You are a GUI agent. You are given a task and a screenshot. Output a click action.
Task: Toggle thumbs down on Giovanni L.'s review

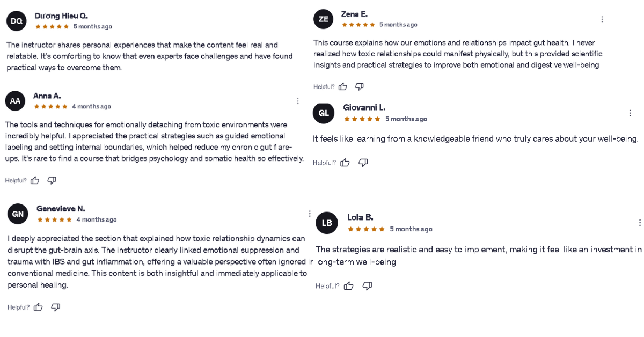[x=363, y=163]
